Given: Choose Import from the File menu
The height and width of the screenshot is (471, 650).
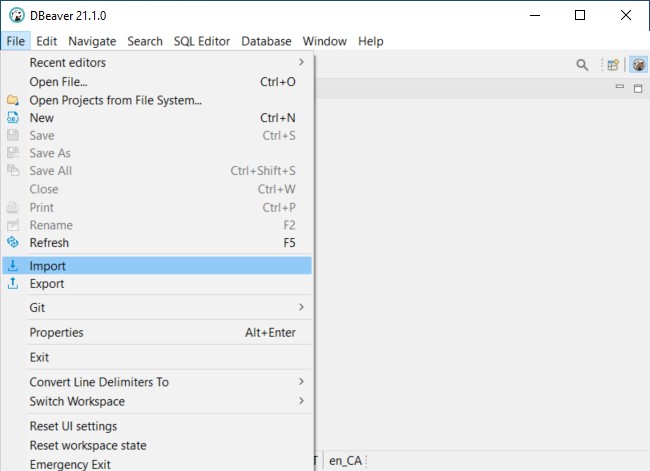Looking at the screenshot, I should click(157, 266).
